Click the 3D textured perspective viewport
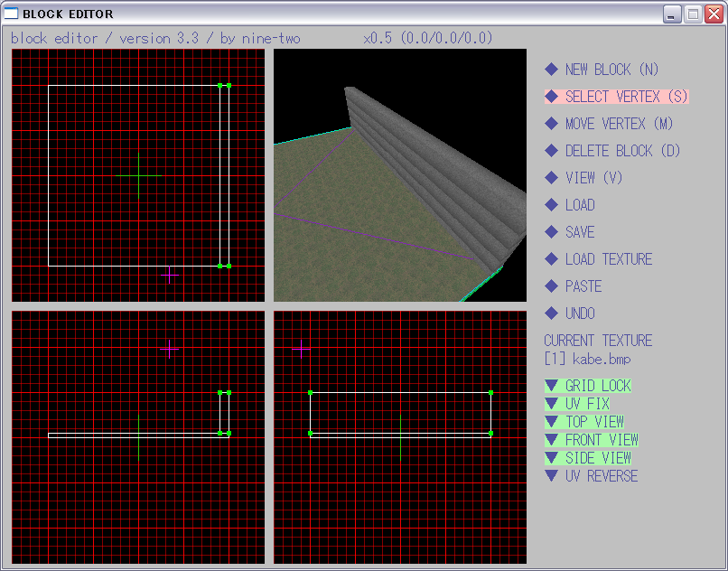Screen dimensions: 728x571 point(400,175)
